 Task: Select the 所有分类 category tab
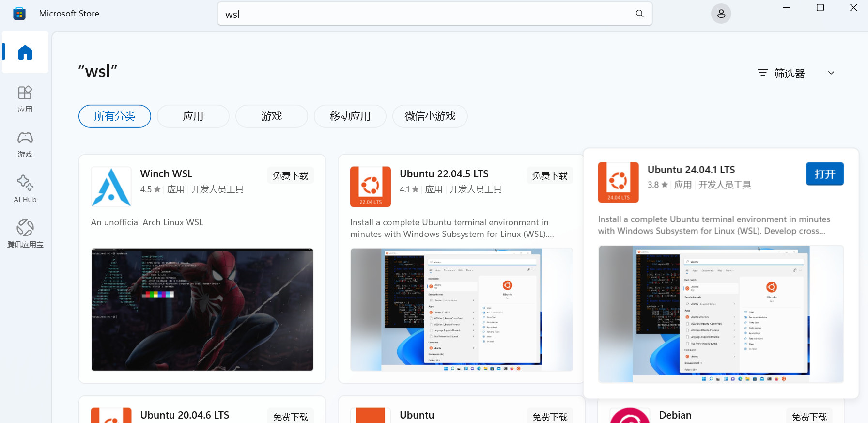pos(115,116)
